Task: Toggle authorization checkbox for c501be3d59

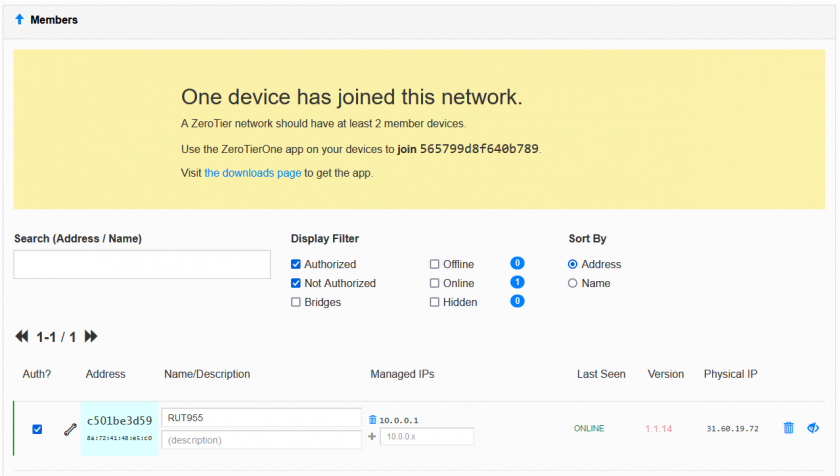Action: (x=37, y=429)
